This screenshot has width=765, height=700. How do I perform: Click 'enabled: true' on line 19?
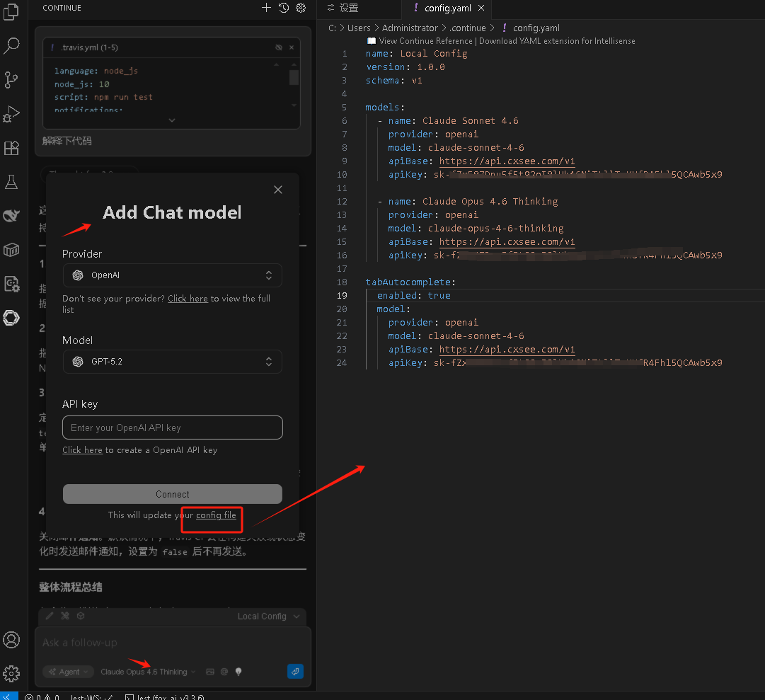coord(414,296)
